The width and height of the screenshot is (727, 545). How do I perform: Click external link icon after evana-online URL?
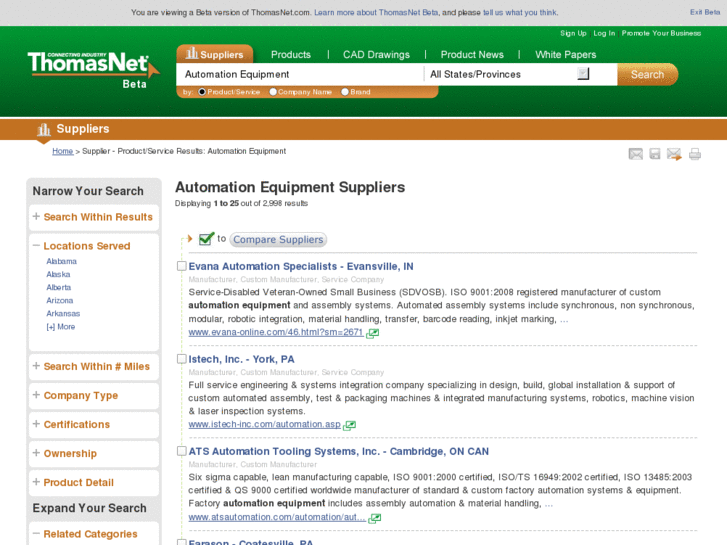click(372, 333)
